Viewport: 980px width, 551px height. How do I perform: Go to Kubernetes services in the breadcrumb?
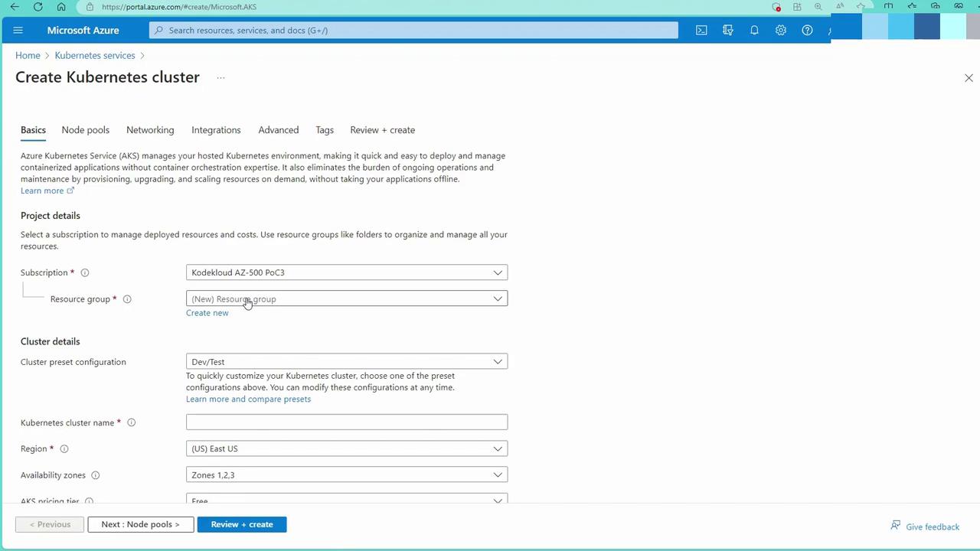95,55
